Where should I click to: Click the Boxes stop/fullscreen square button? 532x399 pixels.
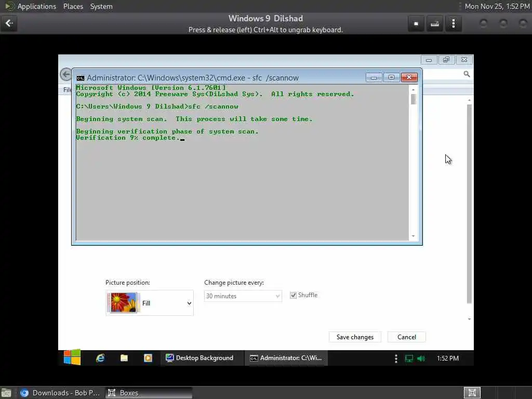click(x=416, y=23)
